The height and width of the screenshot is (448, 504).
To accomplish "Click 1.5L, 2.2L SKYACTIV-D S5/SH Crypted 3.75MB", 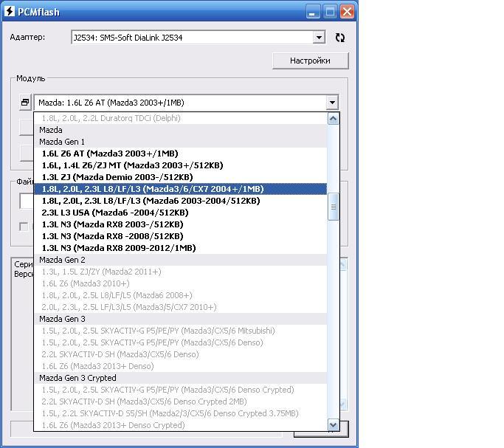I will (180, 413).
